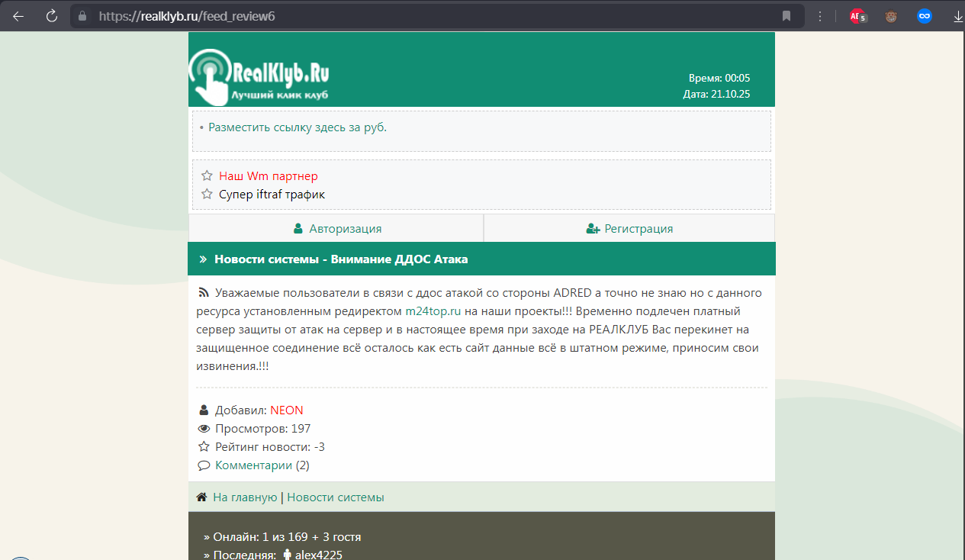Click Разместить ссылку здесь за руб.

tap(298, 127)
